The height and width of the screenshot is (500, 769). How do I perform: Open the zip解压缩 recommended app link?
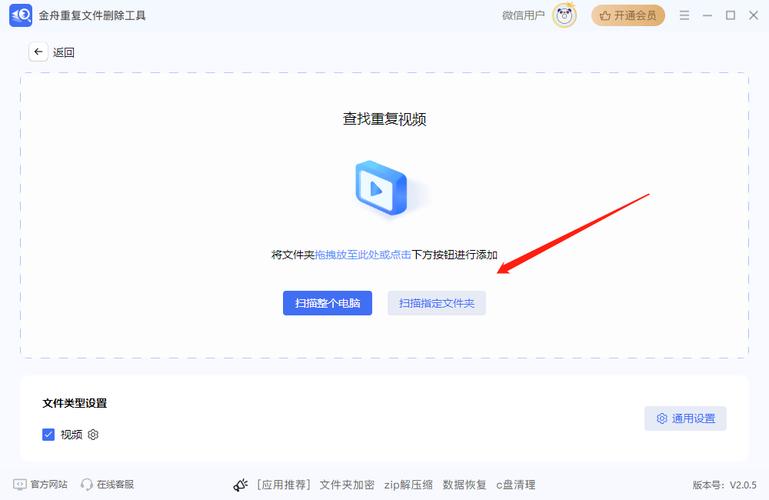pos(408,485)
